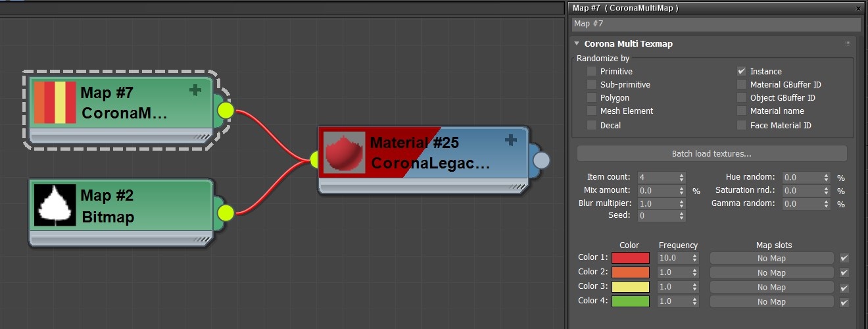Select the Material #25 CoronaLegacy node title
868x329 pixels.
(431, 153)
